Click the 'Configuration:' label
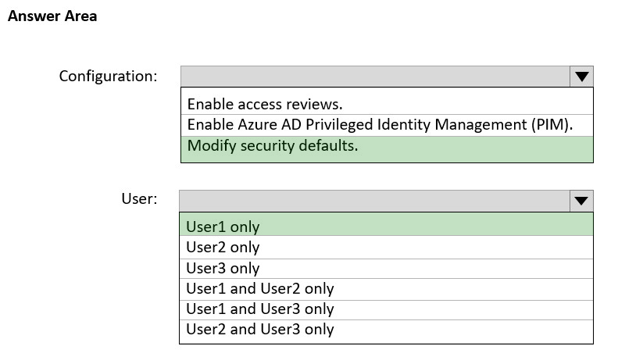The height and width of the screenshot is (364, 618). pyautogui.click(x=108, y=76)
